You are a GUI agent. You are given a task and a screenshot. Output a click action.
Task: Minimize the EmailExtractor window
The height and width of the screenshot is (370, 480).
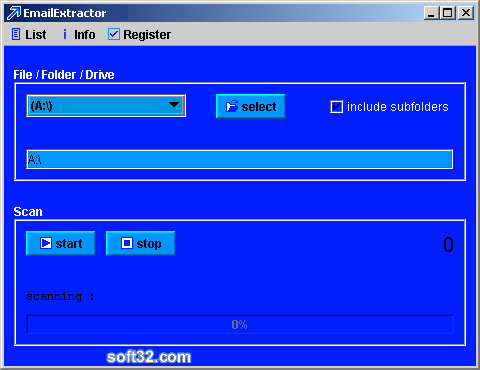click(x=432, y=13)
